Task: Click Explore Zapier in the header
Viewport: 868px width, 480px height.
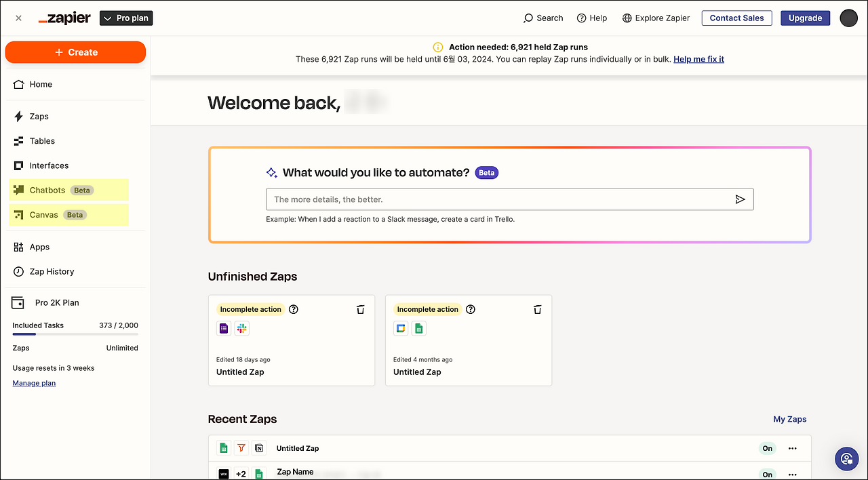Action: [x=656, y=18]
